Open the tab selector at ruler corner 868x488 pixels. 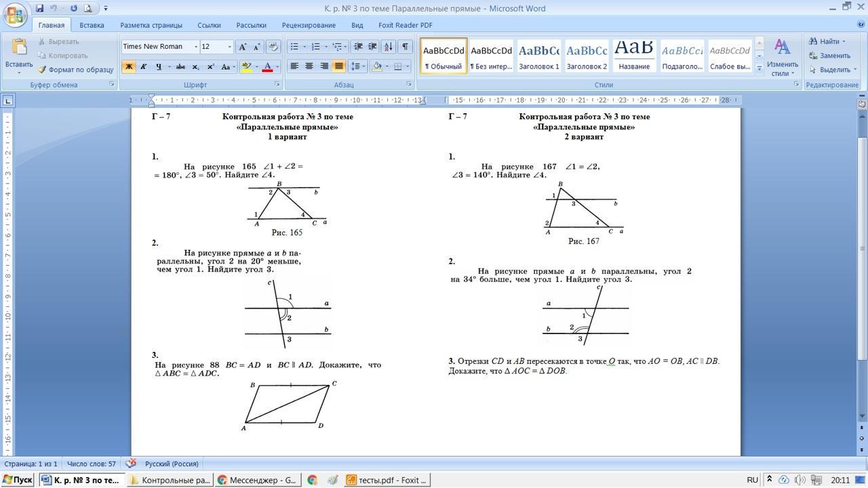click(x=7, y=100)
